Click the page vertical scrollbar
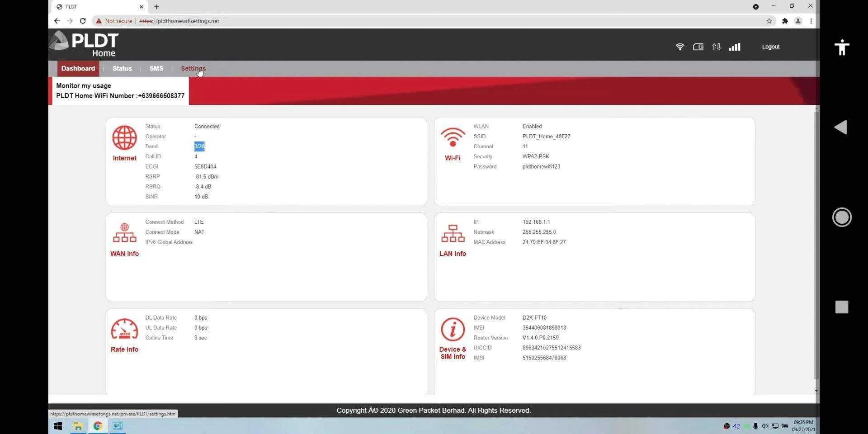868x434 pixels. pos(816,244)
